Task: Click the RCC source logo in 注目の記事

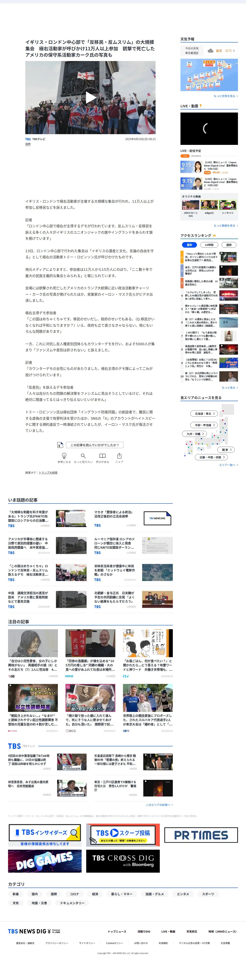Action: click(71, 731)
